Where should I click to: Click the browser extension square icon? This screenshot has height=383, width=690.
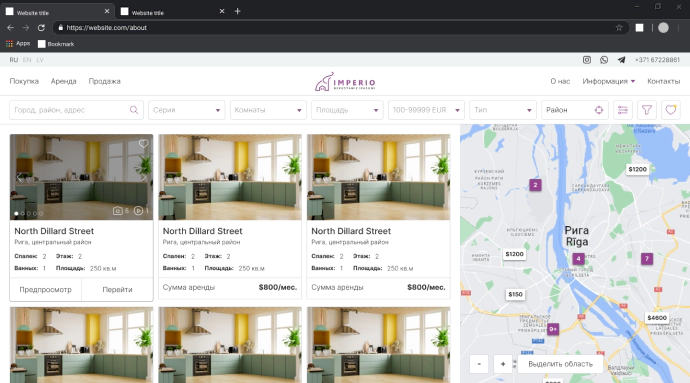click(x=639, y=28)
